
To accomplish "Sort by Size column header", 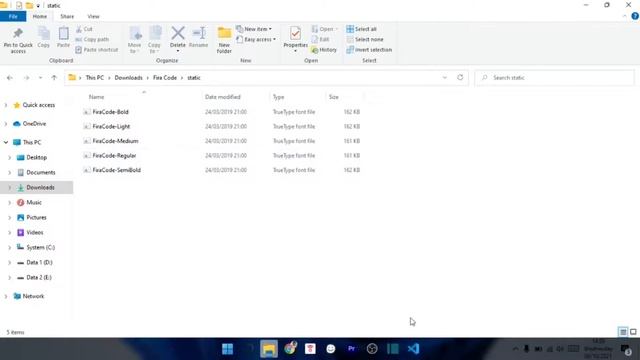I will point(334,97).
